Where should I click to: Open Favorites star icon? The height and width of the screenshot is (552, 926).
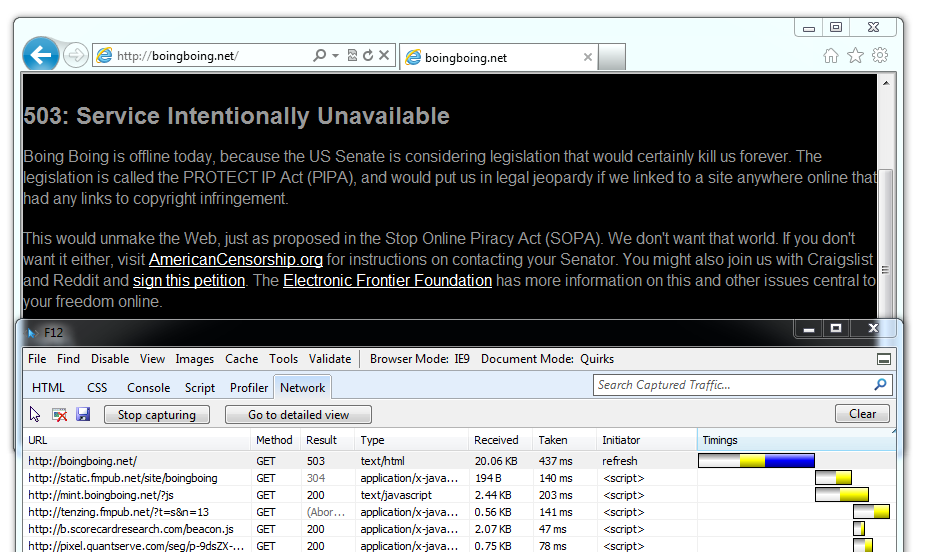[855, 56]
